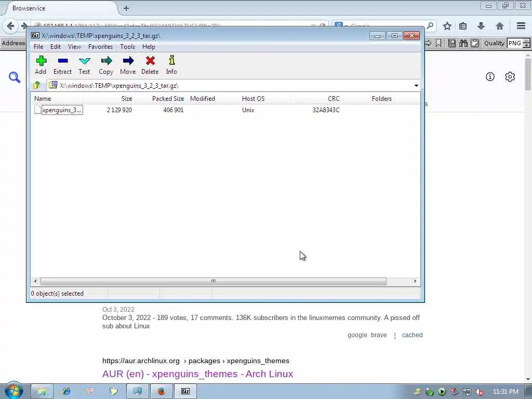Open the File menu
The width and height of the screenshot is (532, 399).
tap(38, 47)
